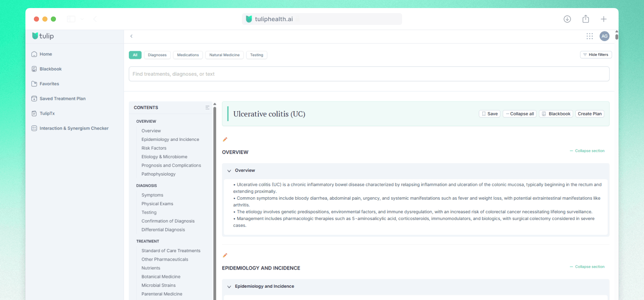The width and height of the screenshot is (644, 300).
Task: Go back with the browser back arrow
Action: click(x=94, y=19)
